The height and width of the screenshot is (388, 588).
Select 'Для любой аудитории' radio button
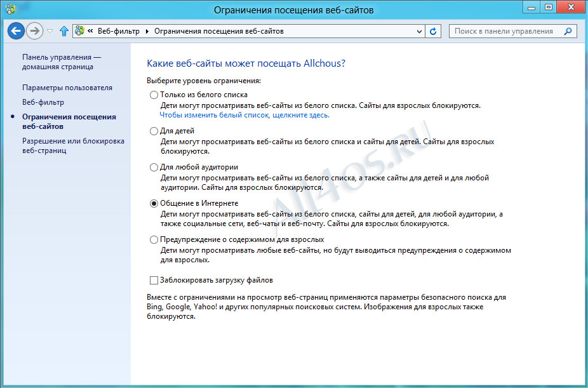click(154, 167)
